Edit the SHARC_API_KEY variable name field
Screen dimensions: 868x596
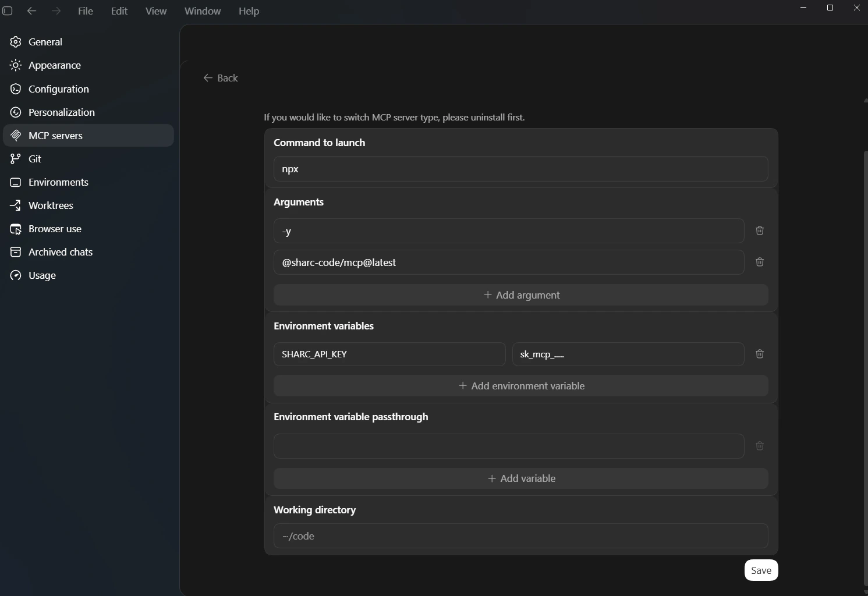coord(389,354)
